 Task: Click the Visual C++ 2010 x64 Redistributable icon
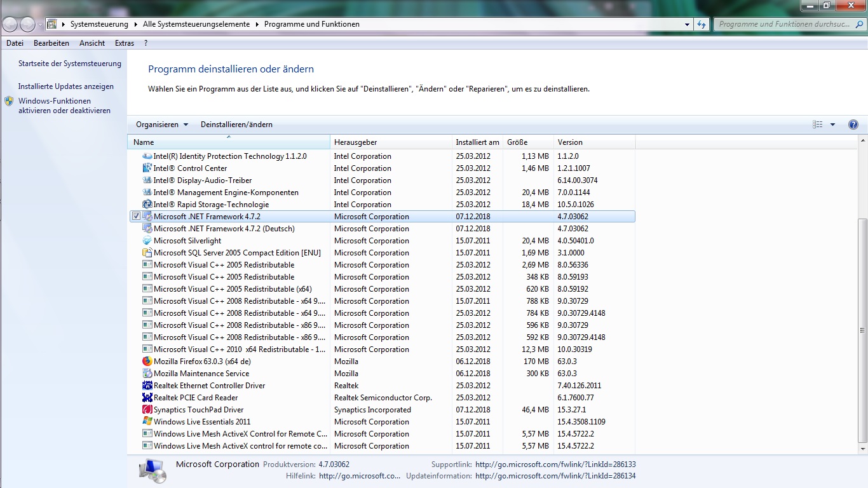[x=147, y=349]
